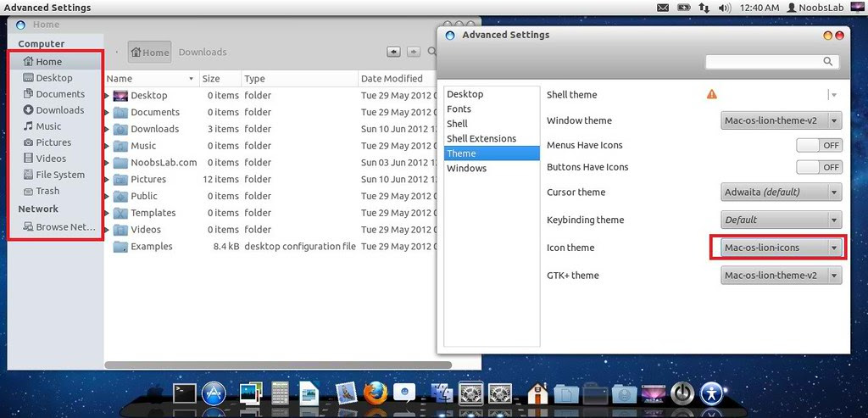868x418 pixels.
Task: Click the Home button in the path bar
Action: click(149, 52)
